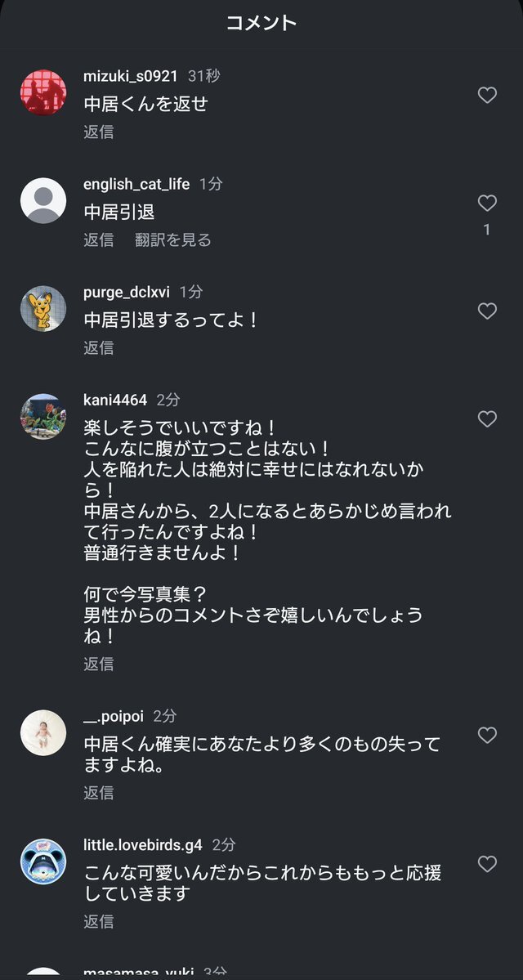Image resolution: width=523 pixels, height=980 pixels.
Task: Open mizuki_s0921's profile picture
Action: (42, 92)
